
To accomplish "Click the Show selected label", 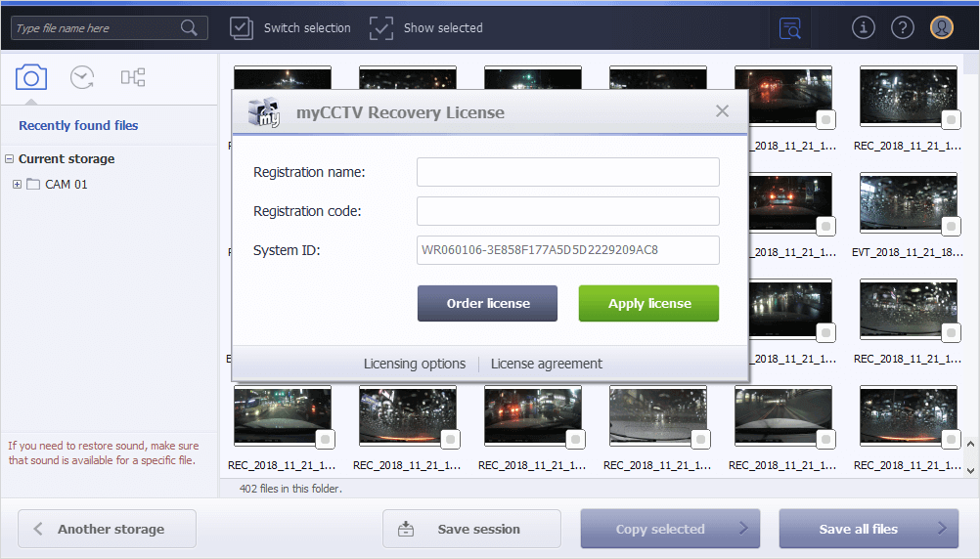I will tap(443, 28).
